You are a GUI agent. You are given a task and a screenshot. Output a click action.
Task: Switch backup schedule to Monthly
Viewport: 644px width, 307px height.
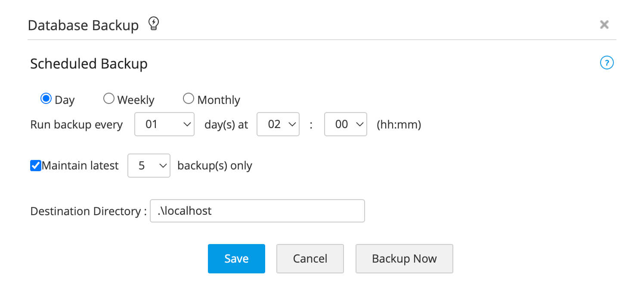point(189,99)
